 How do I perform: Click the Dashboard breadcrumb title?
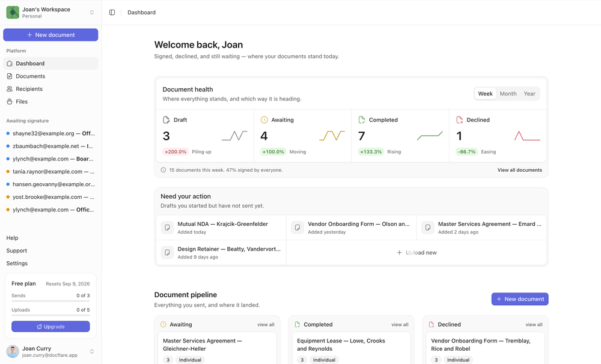[x=141, y=12]
